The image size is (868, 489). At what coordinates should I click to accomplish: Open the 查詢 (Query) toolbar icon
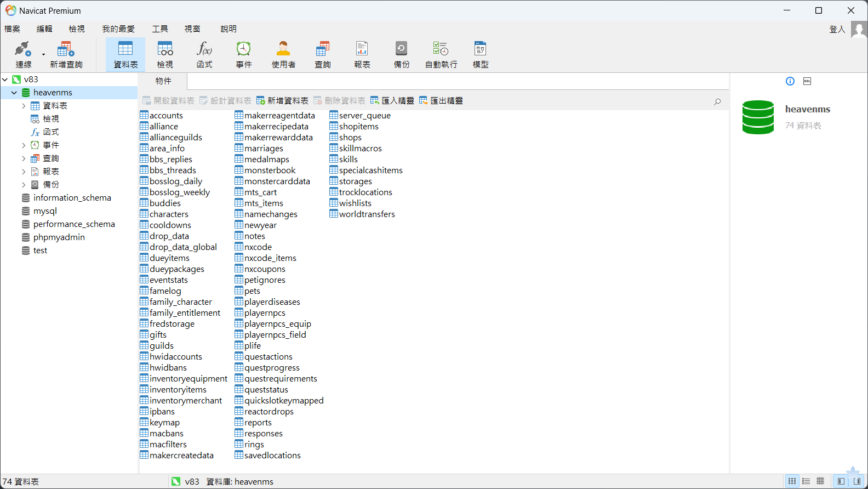click(323, 54)
